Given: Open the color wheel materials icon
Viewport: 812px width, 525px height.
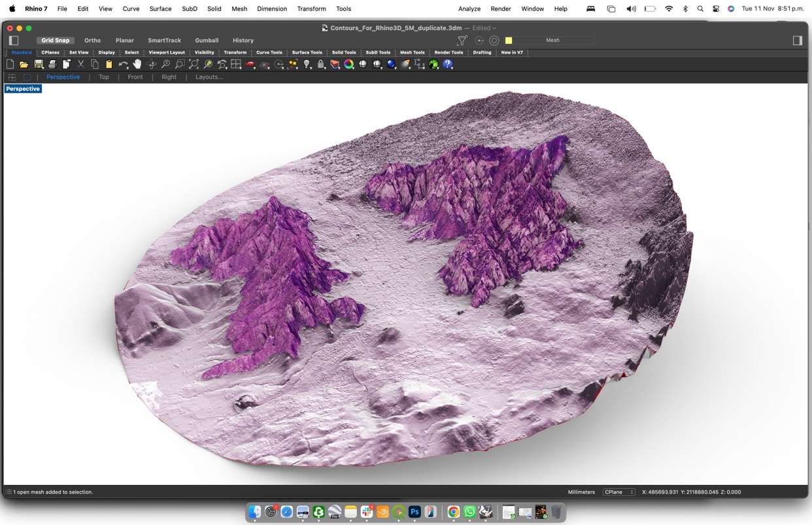Looking at the screenshot, I should [349, 64].
